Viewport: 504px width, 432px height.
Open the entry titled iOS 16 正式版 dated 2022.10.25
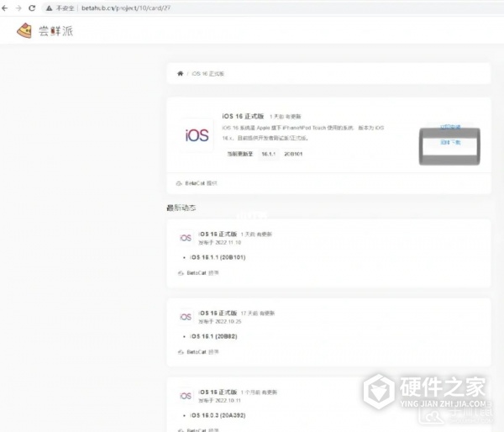(218, 313)
